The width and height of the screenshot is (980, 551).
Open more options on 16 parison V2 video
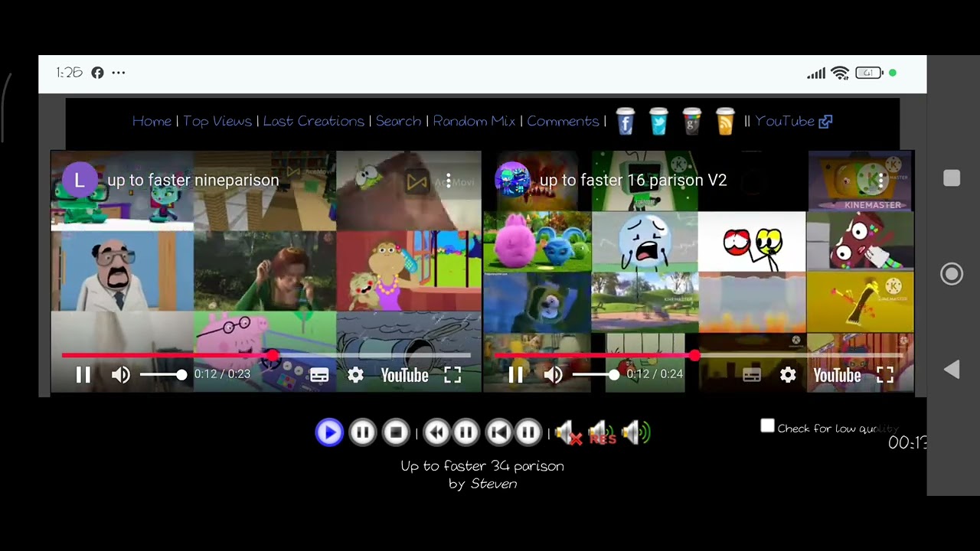881,181
